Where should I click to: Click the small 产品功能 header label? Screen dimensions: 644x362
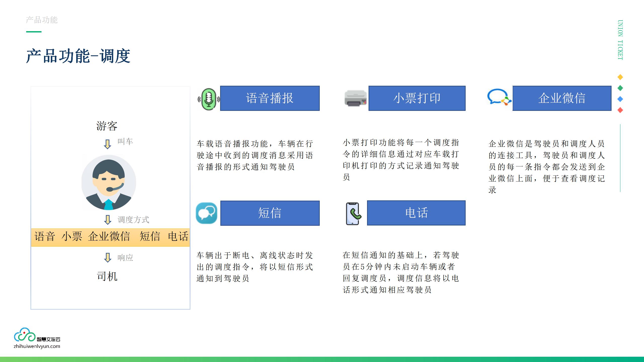pos(42,20)
